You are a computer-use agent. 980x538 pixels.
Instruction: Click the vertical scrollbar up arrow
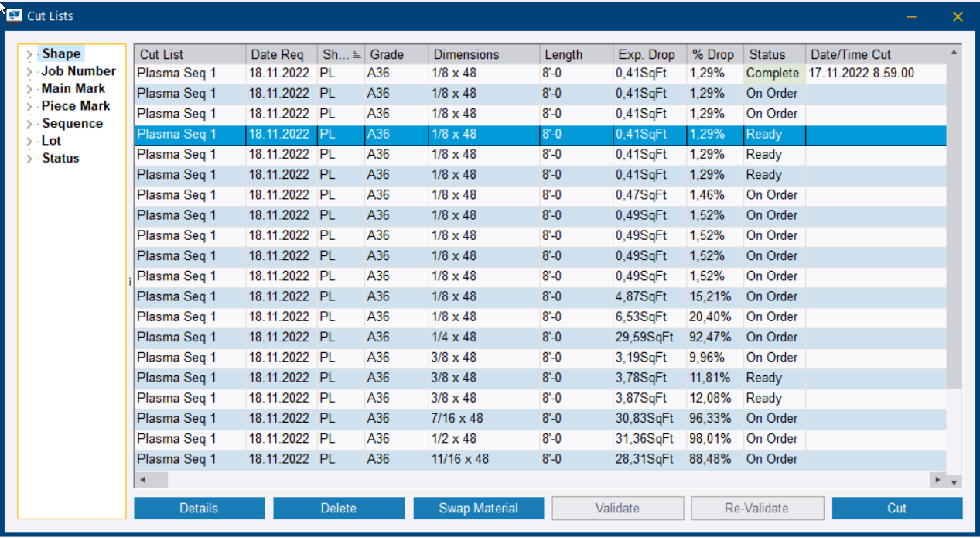point(953,52)
